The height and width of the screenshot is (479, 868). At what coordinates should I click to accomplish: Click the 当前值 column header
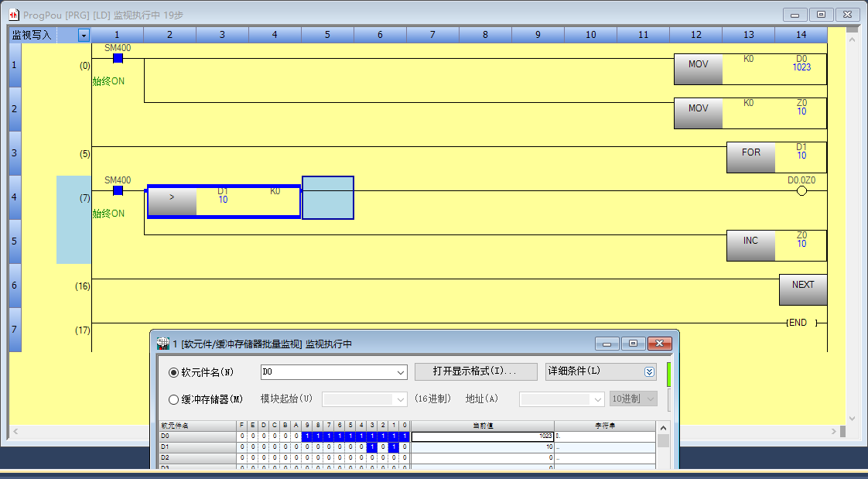tap(482, 426)
